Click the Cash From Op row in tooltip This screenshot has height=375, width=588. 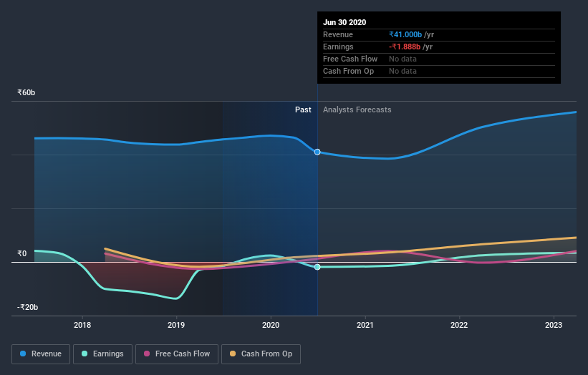439,71
